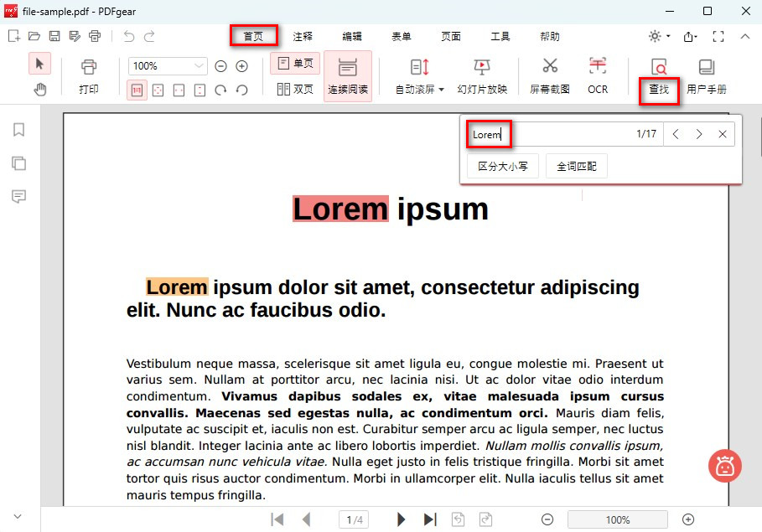This screenshot has height=532, width=762.
Task: Toggle 连续阅读 continuous reading mode
Action: (x=348, y=75)
